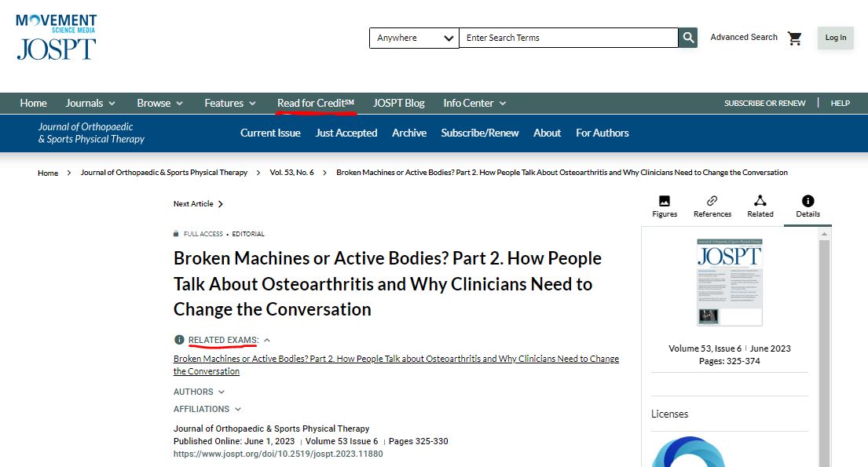Expand the Info Center menu
The width and height of the screenshot is (868, 467).
(x=474, y=103)
